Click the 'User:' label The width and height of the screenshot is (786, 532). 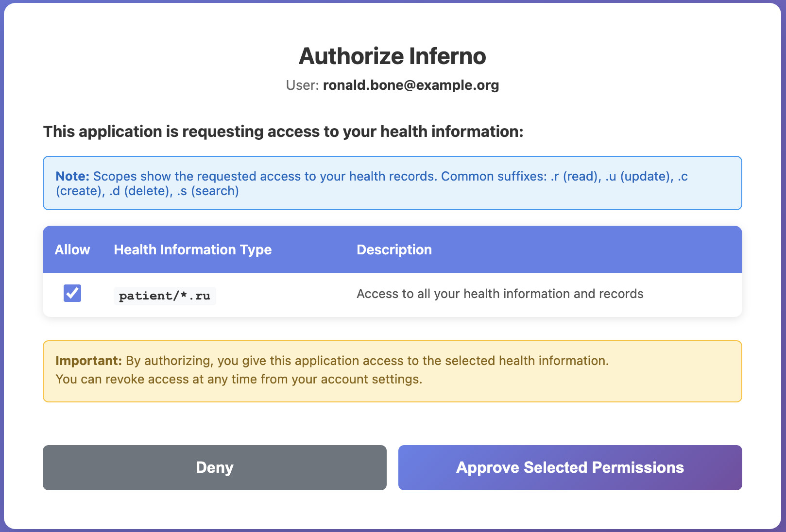[x=302, y=85]
